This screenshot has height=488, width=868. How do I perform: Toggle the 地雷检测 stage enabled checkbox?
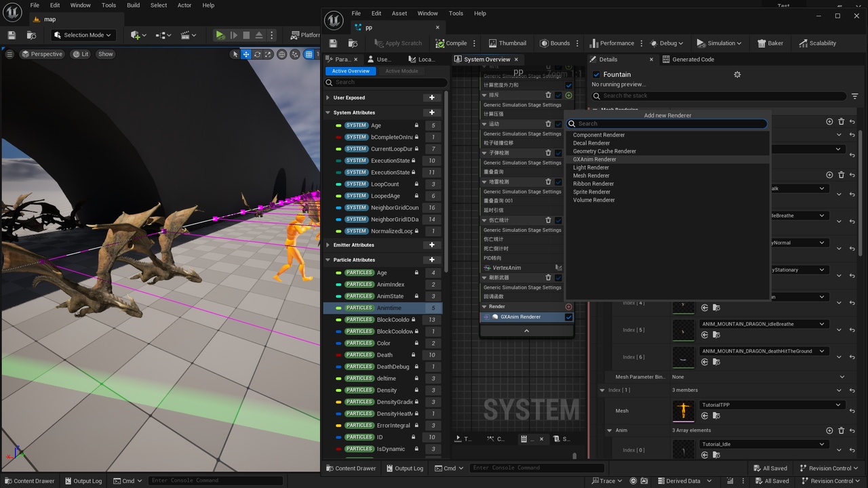(558, 182)
